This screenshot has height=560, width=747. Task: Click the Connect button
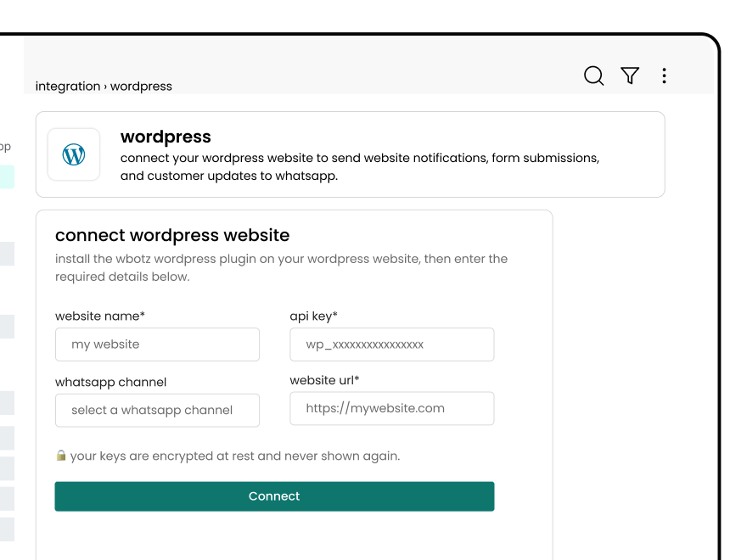point(274,496)
